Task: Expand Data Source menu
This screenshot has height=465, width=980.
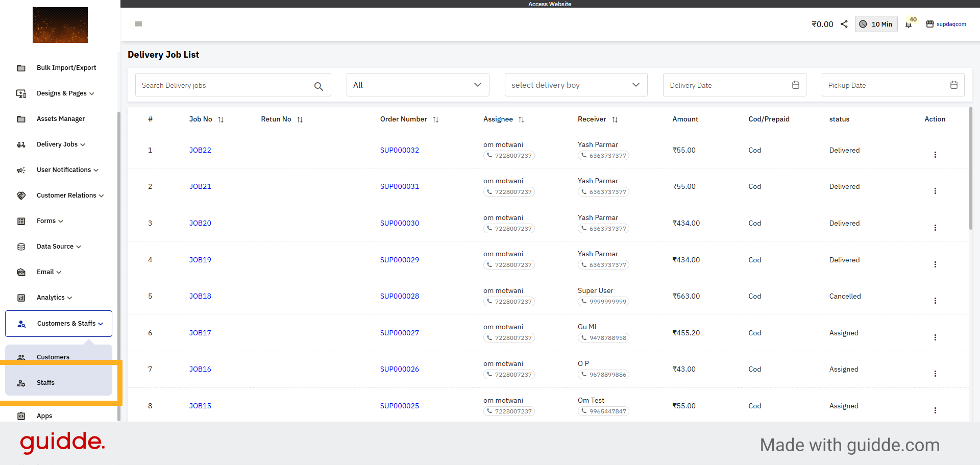Action: tap(59, 247)
